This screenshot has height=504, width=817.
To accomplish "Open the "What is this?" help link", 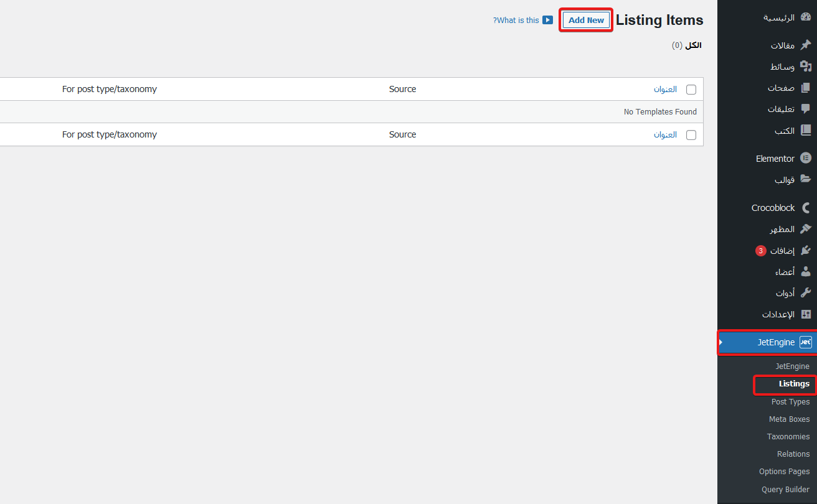I will tap(516, 20).
